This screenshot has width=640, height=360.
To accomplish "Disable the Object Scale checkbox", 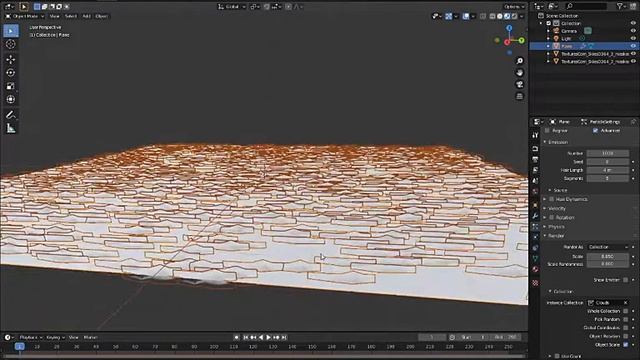I will point(626,344).
